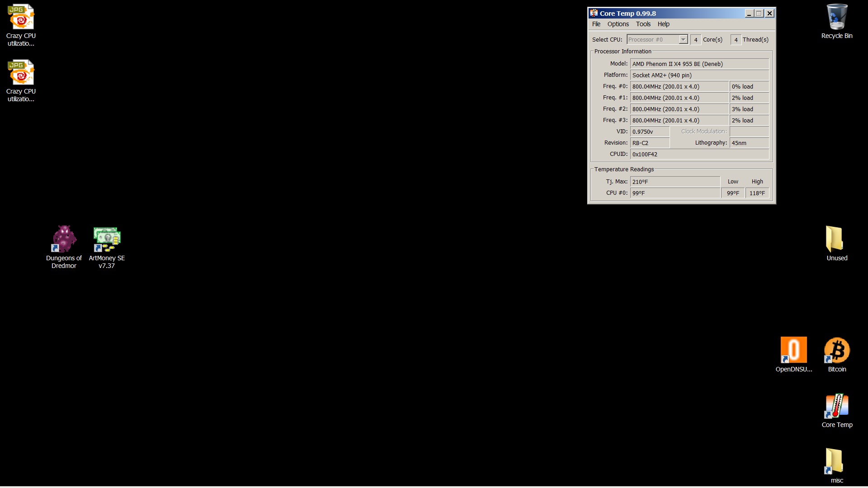Click the CPUID value 0x100F42
This screenshot has width=868, height=488.
[699, 155]
